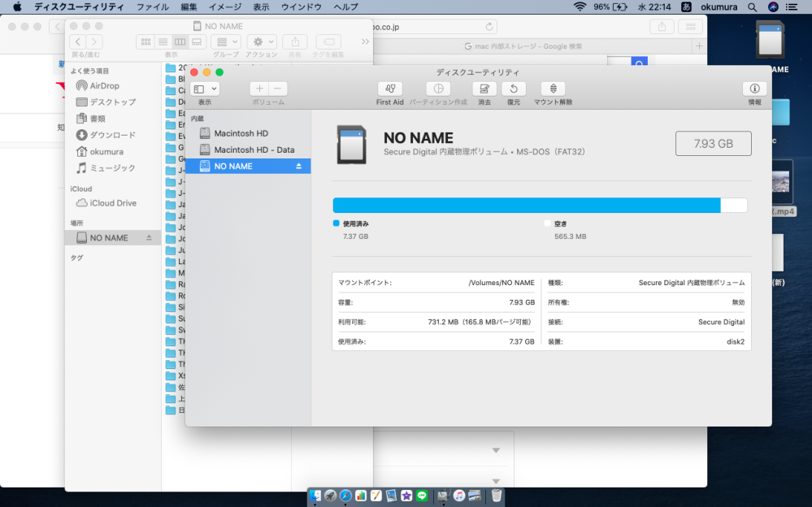812x507 pixels.
Task: Remove a volume with the minus button
Action: (278, 89)
